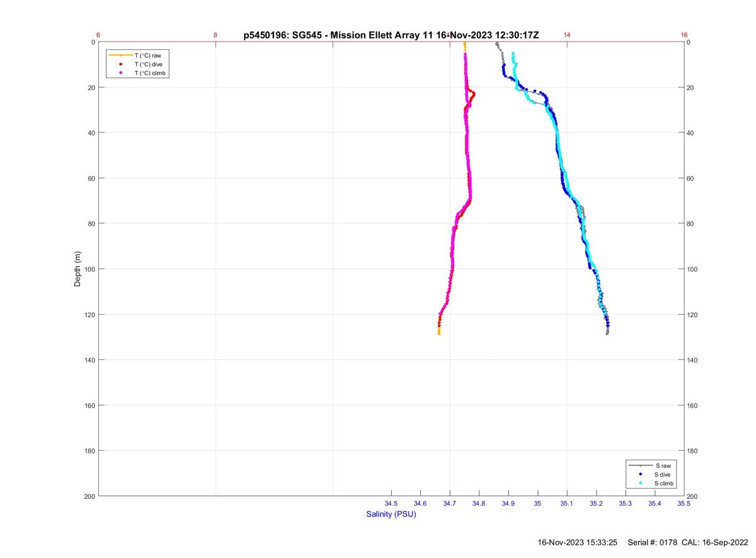Click the gray line marker beside "S raw"
Image resolution: width=756 pixels, height=558 pixels.
640,465
